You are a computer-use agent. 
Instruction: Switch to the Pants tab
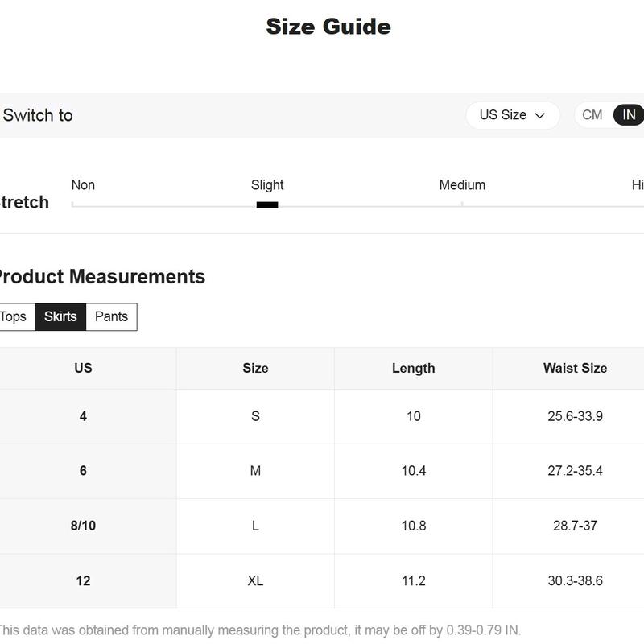click(111, 316)
